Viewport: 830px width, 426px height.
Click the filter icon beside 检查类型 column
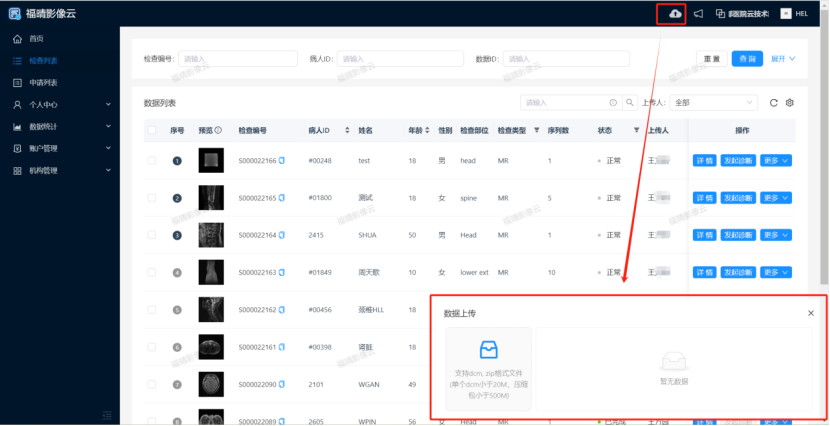[x=537, y=130]
